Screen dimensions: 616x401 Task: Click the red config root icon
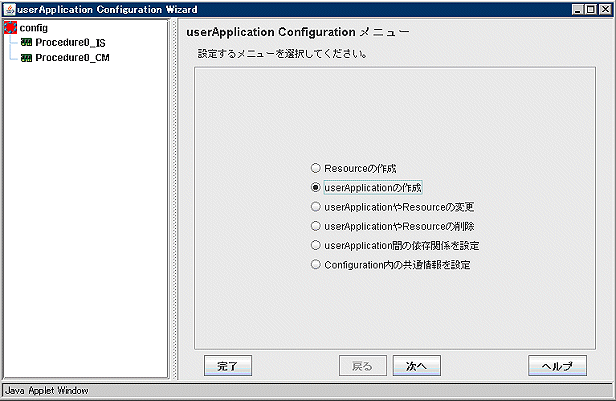tap(10, 27)
